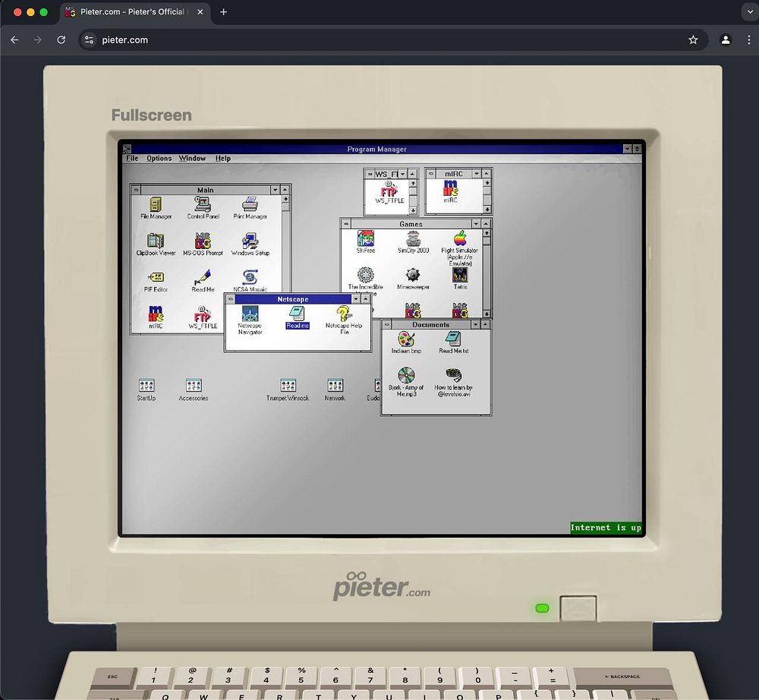The height and width of the screenshot is (700, 759).
Task: Click Main window scrollbar up arrow
Action: [285, 199]
